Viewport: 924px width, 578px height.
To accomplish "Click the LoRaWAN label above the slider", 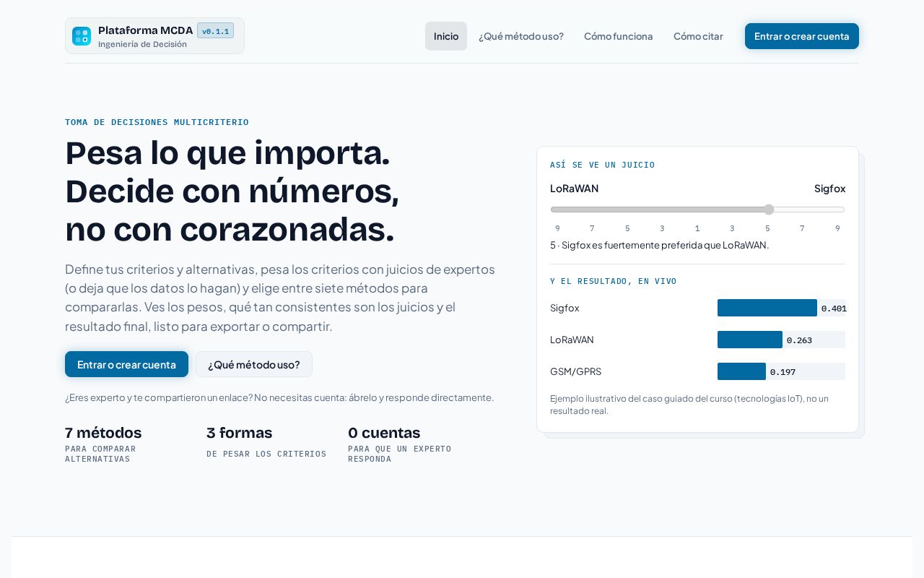I will click(575, 189).
